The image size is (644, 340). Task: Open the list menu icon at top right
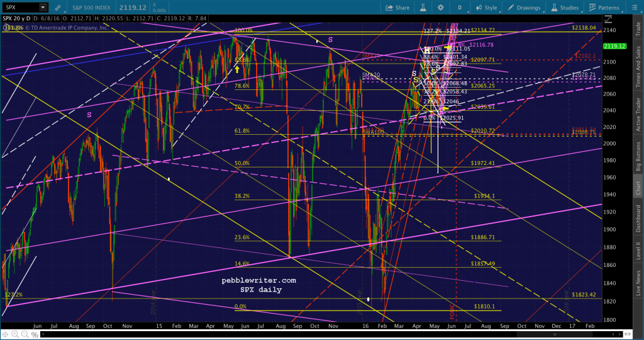[634, 8]
